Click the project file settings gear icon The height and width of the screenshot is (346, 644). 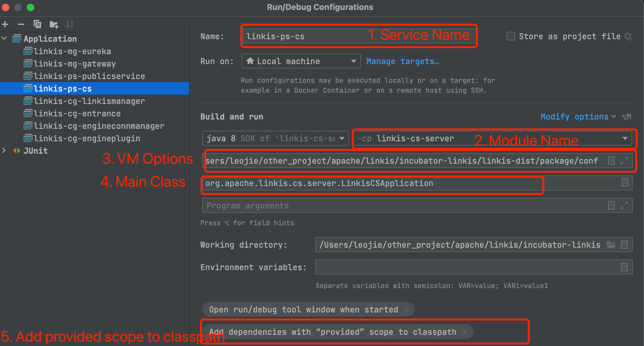click(x=628, y=36)
